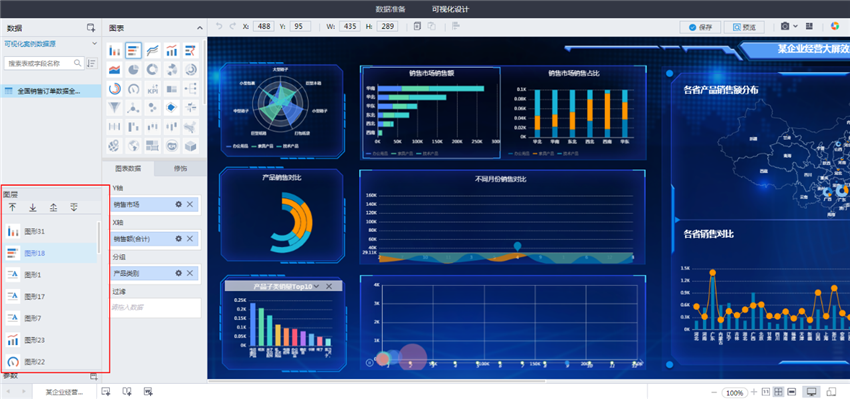Screen dimensions: 850x399
Task: Select the area chart type icon
Action: 114,70
